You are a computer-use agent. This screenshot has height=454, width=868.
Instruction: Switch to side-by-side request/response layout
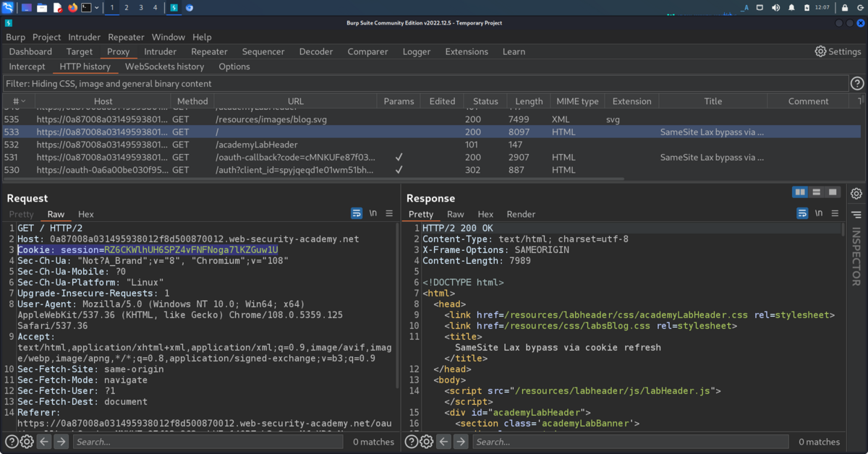(x=800, y=192)
